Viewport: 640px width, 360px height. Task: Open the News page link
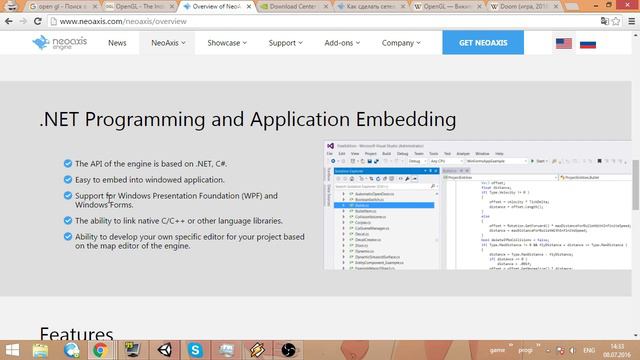pyautogui.click(x=117, y=43)
